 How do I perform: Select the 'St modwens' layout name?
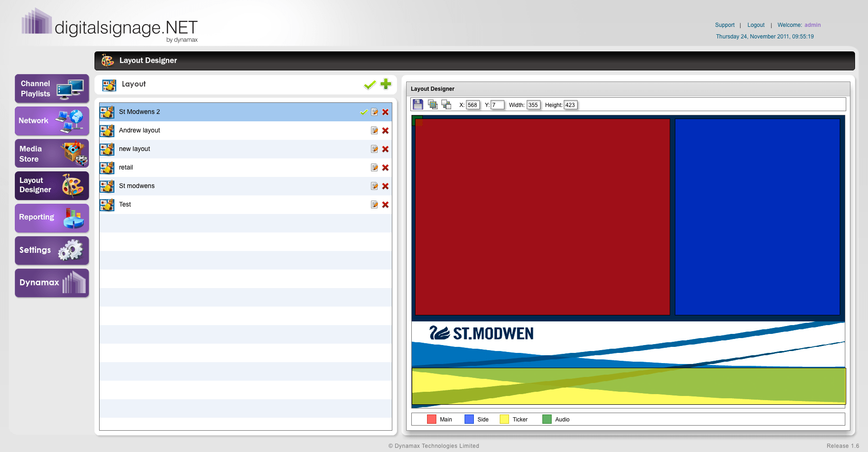click(x=137, y=186)
